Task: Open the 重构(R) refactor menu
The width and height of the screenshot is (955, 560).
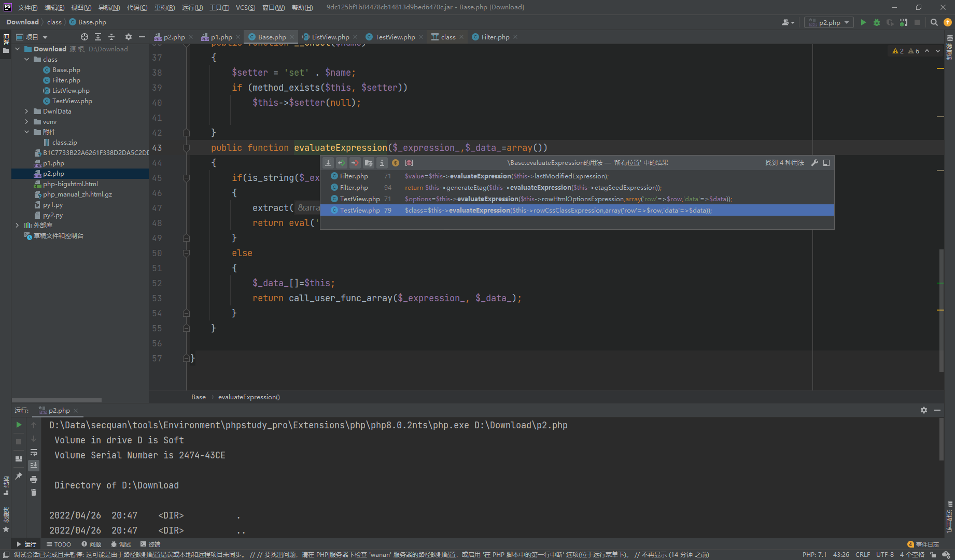Action: 164,7
